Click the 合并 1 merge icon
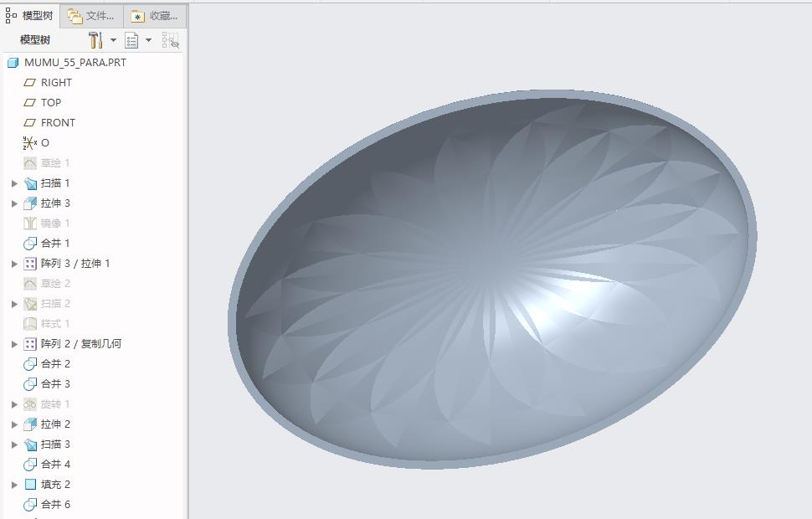The image size is (812, 519). point(30,244)
